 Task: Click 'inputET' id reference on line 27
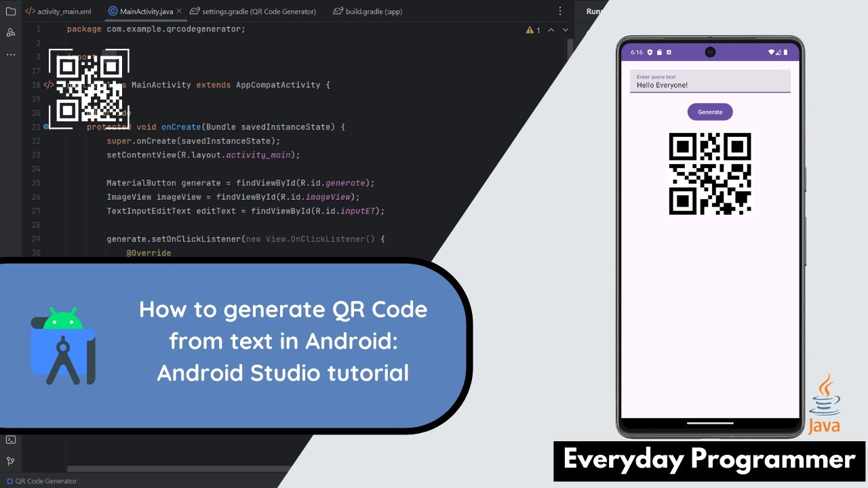(x=357, y=211)
